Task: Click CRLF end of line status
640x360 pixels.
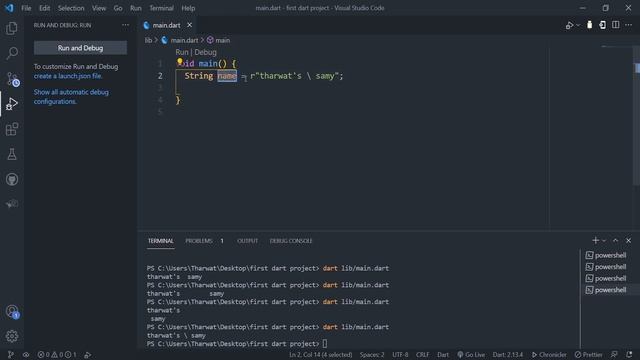Action: click(422, 355)
